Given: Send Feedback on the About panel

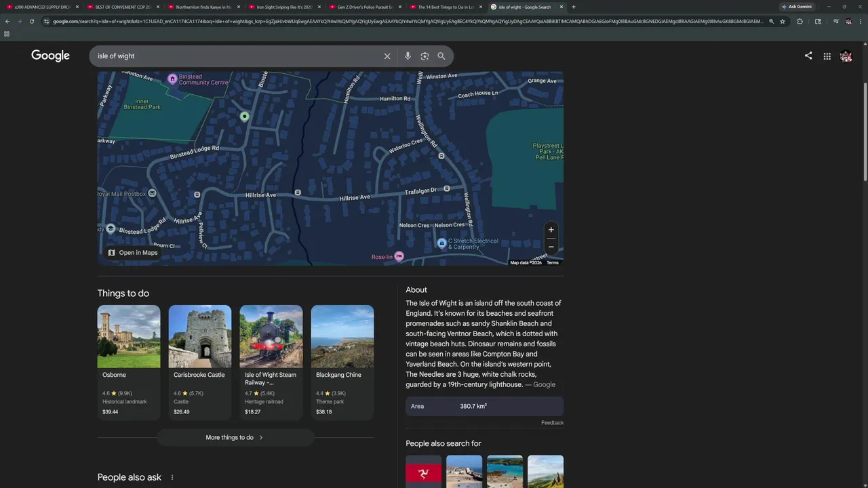Looking at the screenshot, I should click(x=552, y=423).
